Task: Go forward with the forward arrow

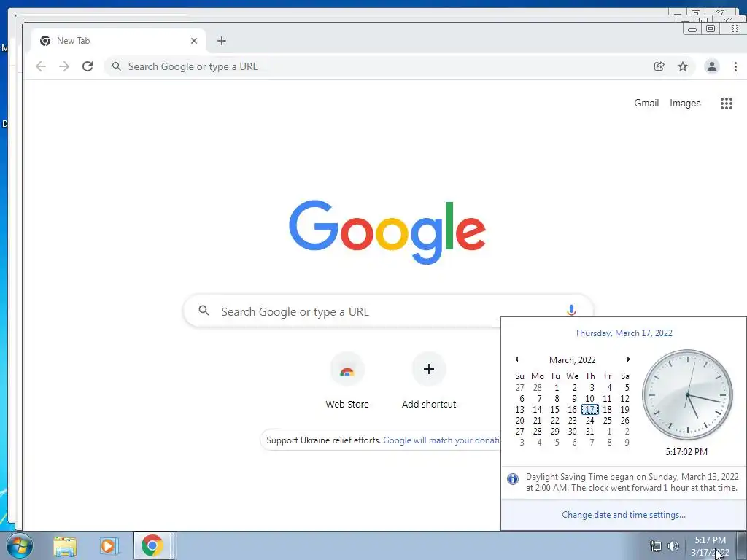Action: coord(64,66)
